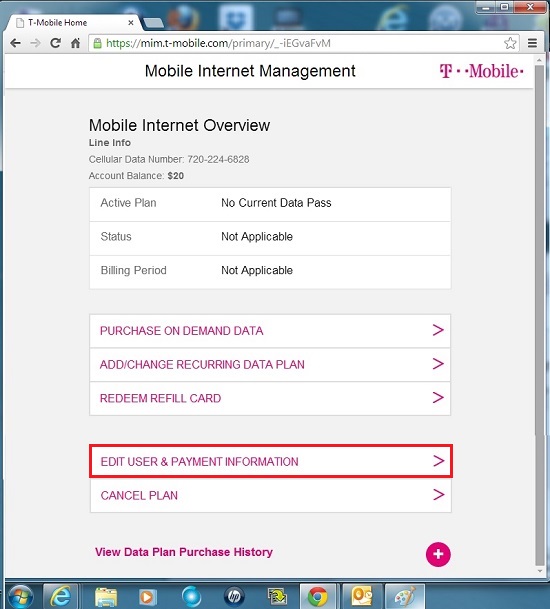This screenshot has height=609, width=550.
Task: Open a new browser tab
Action: pyautogui.click(x=154, y=23)
